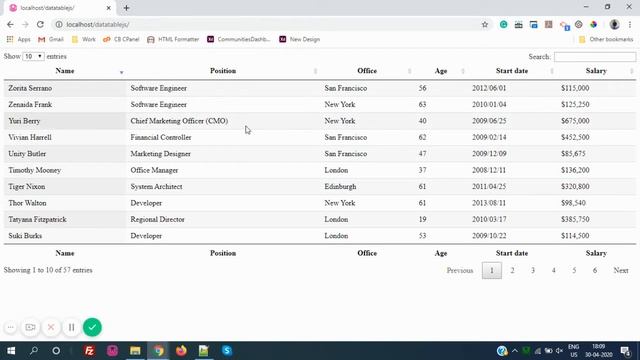
Task: Open the Gmail bookmark
Action: (x=51, y=39)
